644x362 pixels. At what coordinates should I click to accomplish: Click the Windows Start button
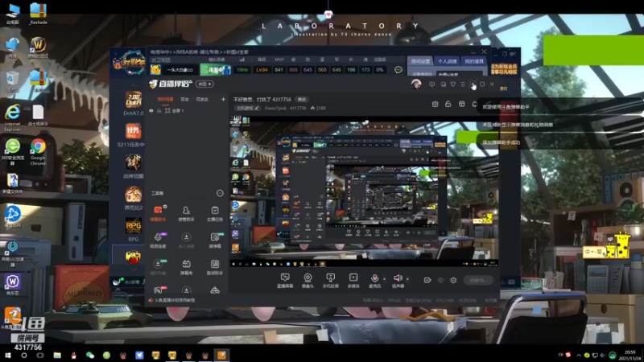pos(7,355)
